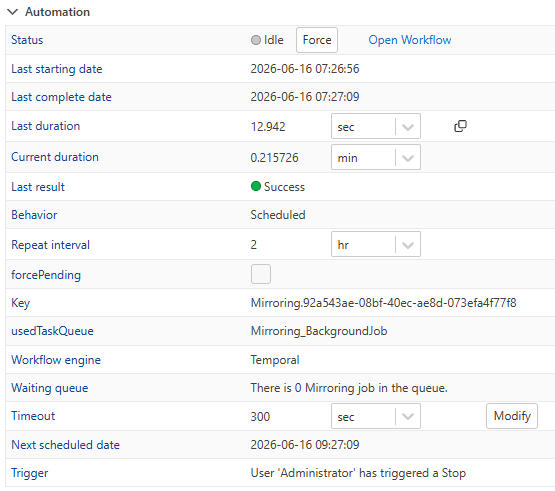Collapse the Automation section chevron
Image resolution: width=555 pixels, height=491 pixels.
[x=12, y=12]
